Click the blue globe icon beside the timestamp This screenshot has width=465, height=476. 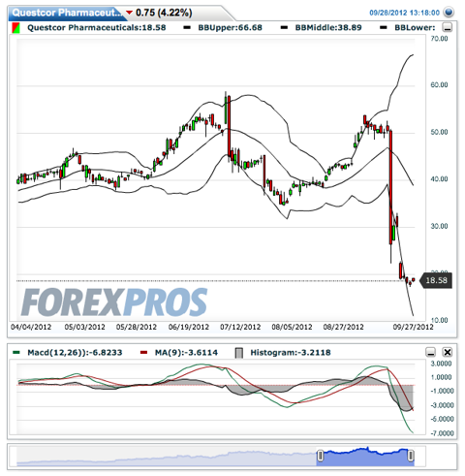pos(449,13)
